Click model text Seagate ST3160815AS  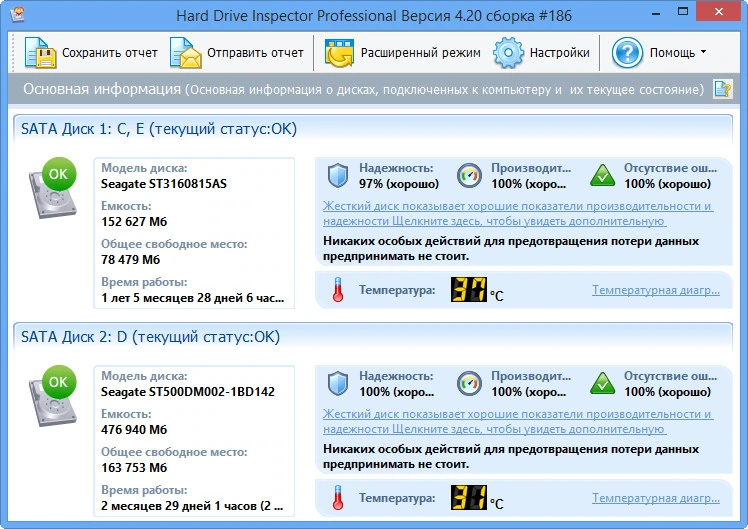[x=164, y=184]
